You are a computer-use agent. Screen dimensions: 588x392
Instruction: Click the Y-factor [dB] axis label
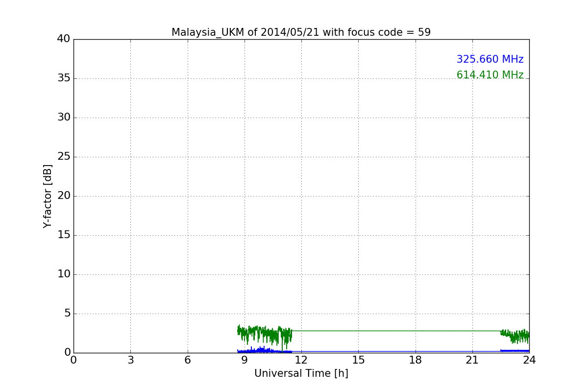tap(48, 196)
